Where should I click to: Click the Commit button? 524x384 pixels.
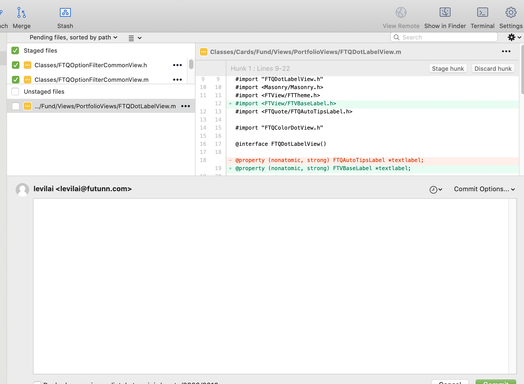pyautogui.click(x=496, y=382)
